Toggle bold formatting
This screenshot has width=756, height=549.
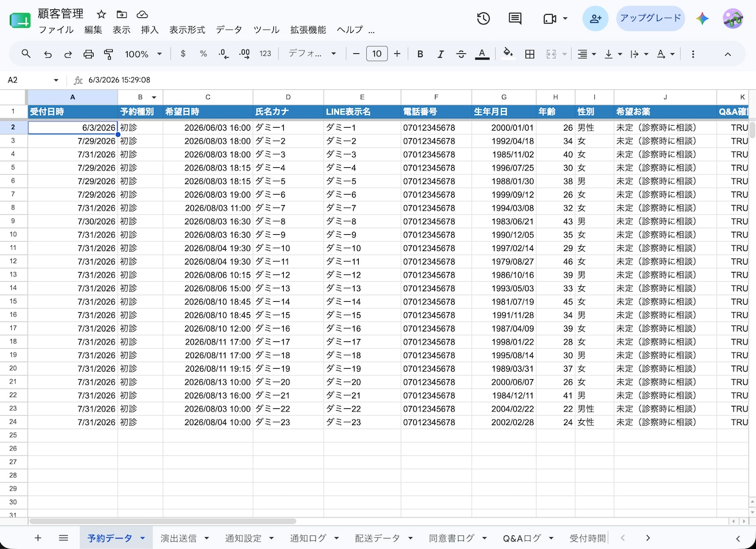point(420,54)
